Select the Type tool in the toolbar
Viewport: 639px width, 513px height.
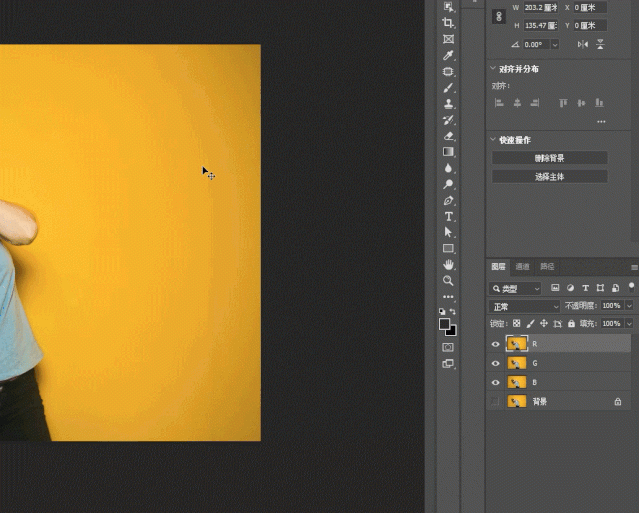coord(448,216)
